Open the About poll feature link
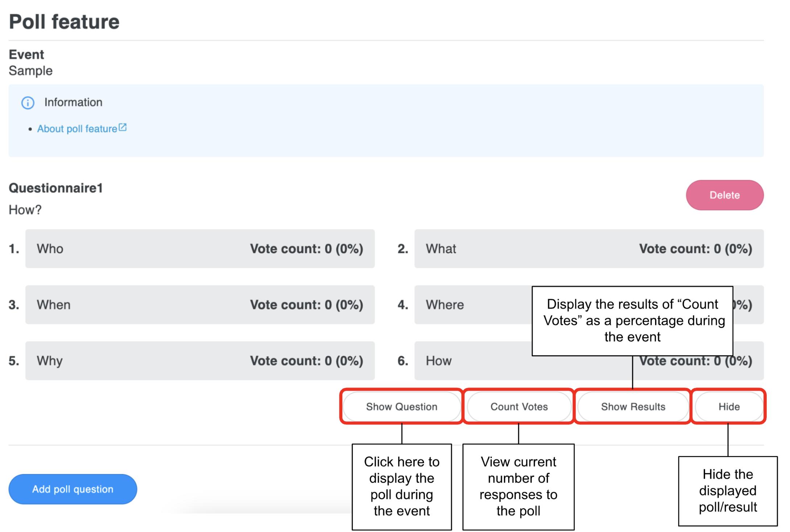 pos(77,129)
